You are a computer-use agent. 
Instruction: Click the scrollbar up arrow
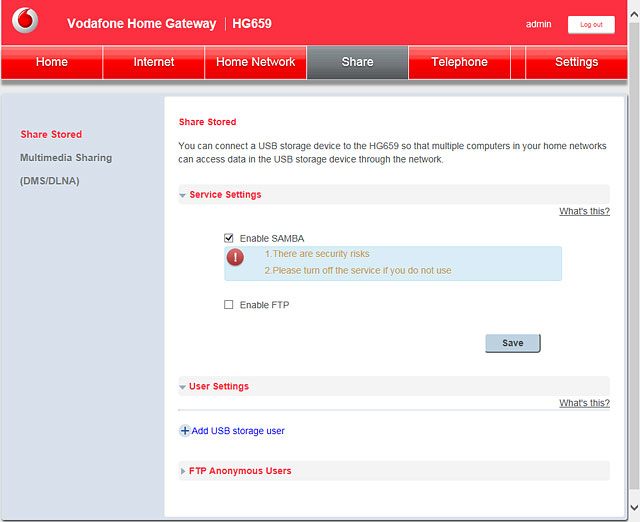click(634, 15)
